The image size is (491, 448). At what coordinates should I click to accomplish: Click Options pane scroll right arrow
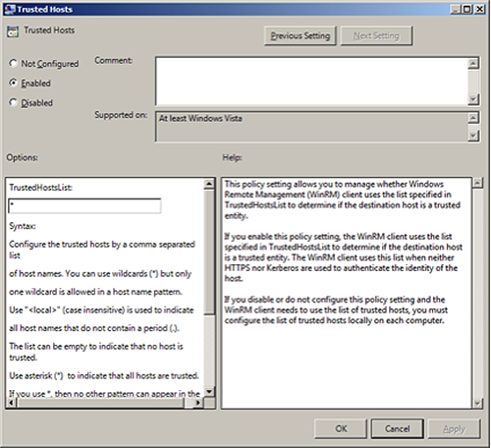click(197, 403)
